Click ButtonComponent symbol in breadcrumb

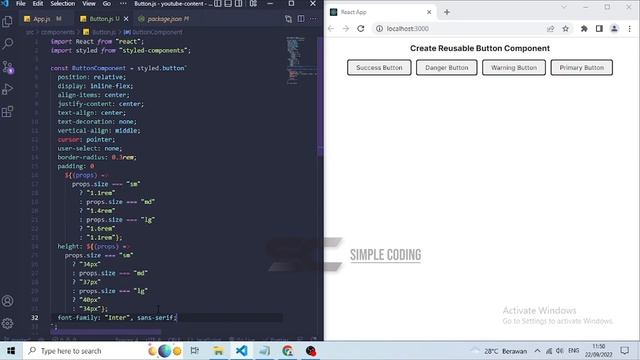[157, 32]
